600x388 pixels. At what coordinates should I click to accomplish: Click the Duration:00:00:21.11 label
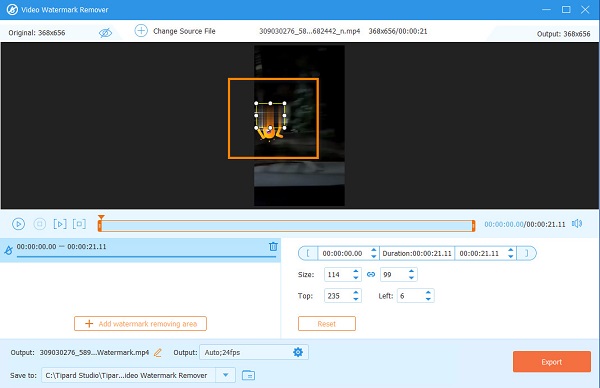[417, 253]
